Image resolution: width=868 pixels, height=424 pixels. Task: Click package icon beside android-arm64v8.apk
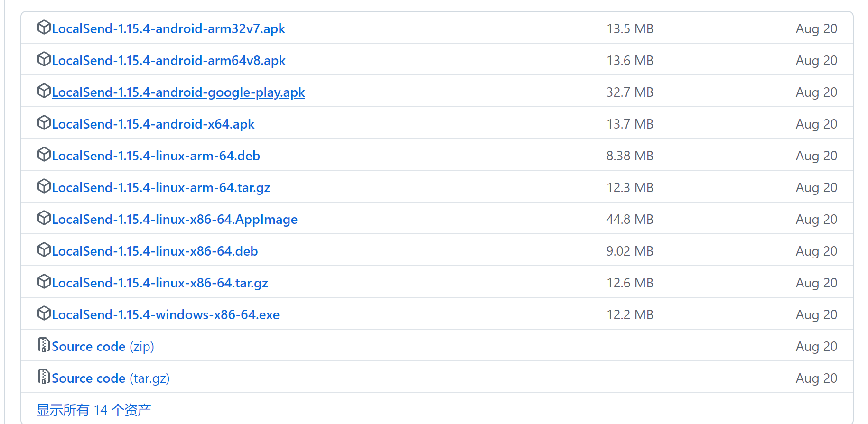[x=44, y=59]
